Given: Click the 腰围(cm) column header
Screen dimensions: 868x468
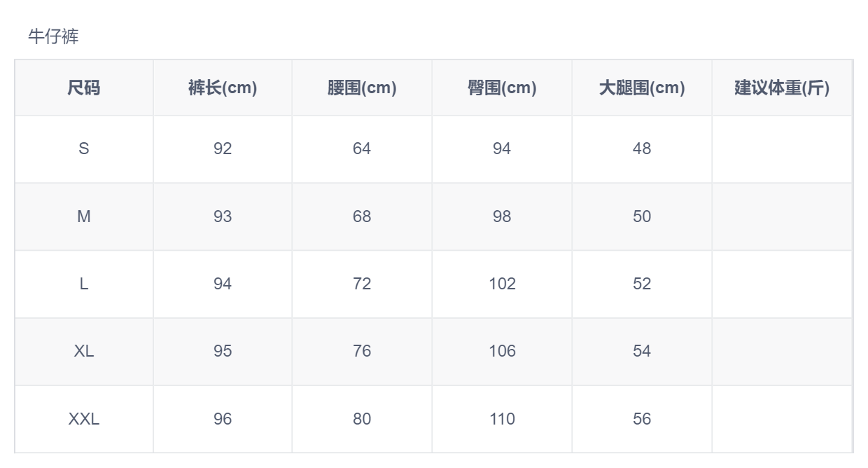Looking at the screenshot, I should click(x=362, y=88).
